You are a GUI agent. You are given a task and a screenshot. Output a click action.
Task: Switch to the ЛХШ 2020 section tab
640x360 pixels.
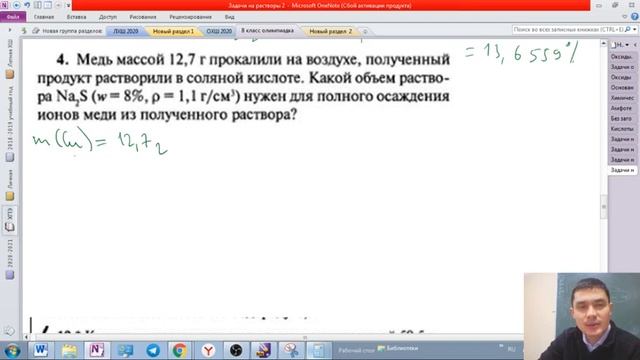click(126, 31)
